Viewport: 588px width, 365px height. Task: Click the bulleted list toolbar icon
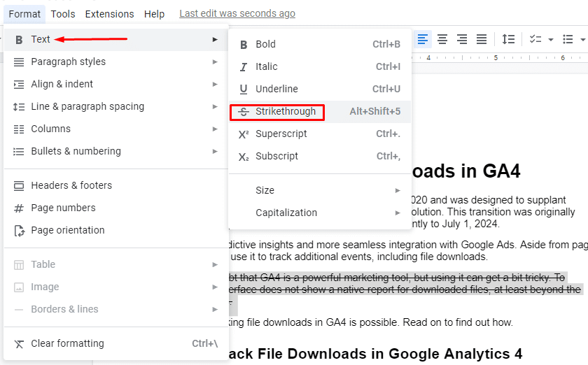(x=568, y=39)
